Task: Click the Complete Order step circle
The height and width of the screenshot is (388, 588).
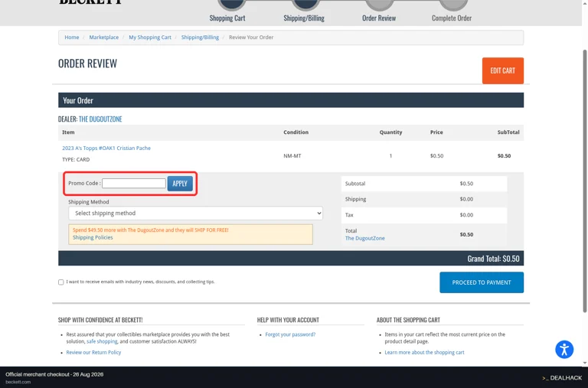Action: click(453, 5)
